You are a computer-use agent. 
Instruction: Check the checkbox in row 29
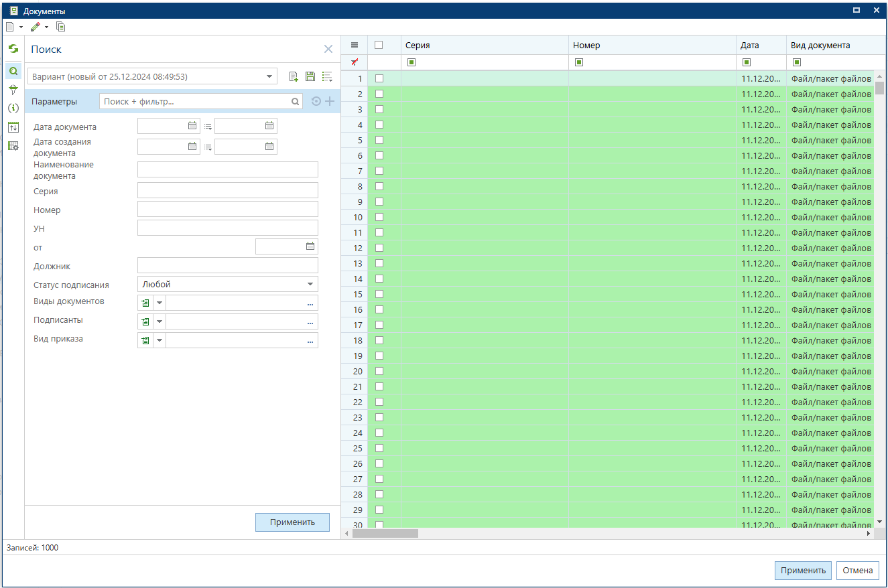[x=379, y=510]
